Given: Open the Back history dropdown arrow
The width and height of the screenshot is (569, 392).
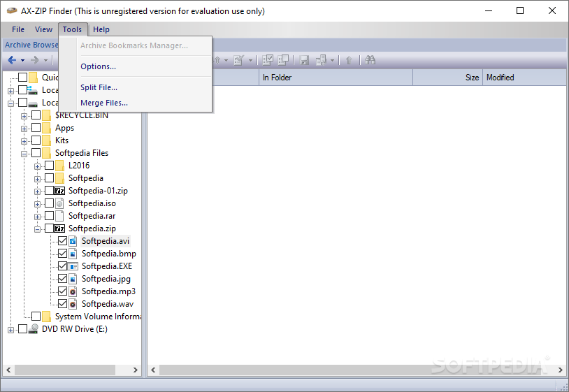Looking at the screenshot, I should tap(22, 61).
